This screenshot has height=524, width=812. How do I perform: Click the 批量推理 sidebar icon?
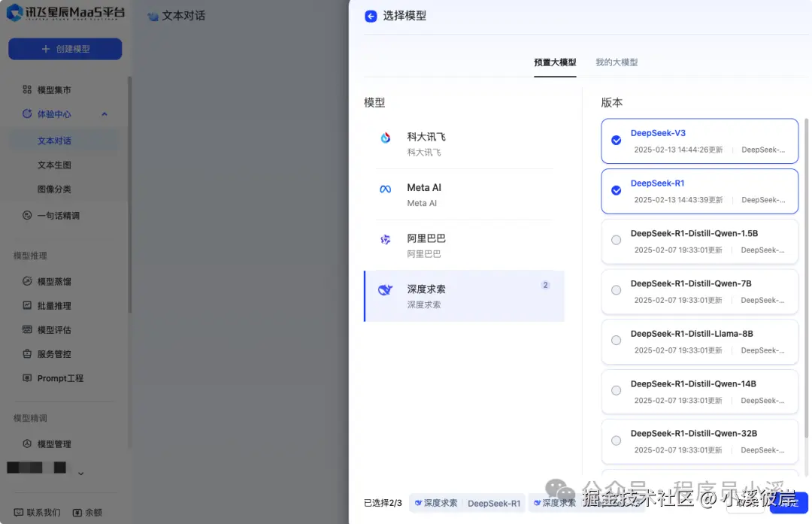pos(27,305)
